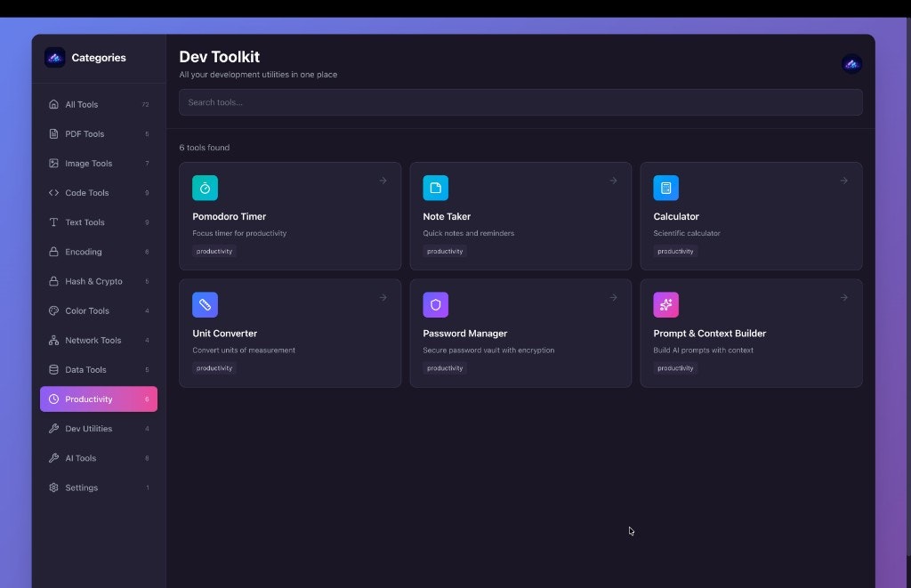Open the arrow on the Note Taker card
Viewport: 911px width, 588px height.
tap(613, 180)
